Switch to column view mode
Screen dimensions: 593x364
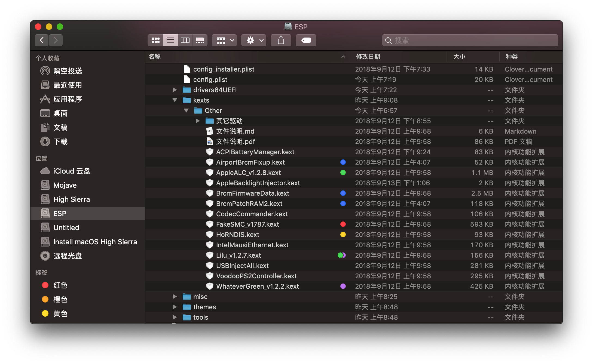click(185, 40)
